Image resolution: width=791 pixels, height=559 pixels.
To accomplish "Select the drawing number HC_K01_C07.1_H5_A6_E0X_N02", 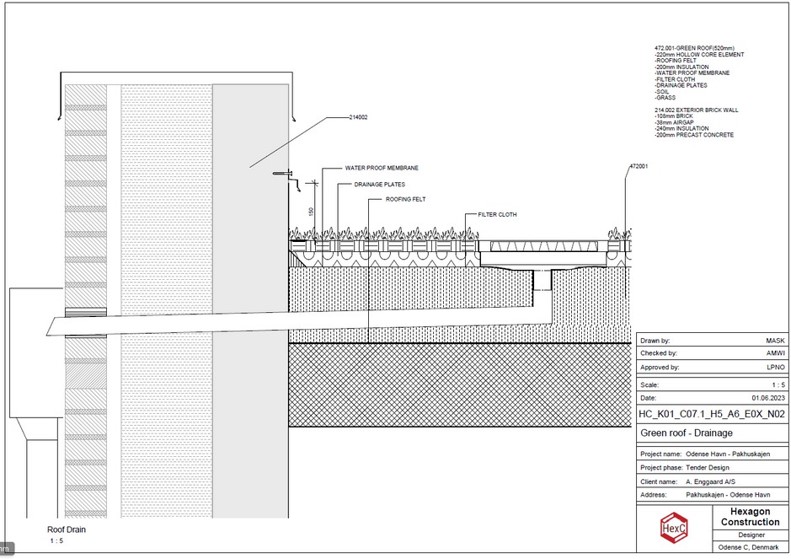I will (711, 412).
